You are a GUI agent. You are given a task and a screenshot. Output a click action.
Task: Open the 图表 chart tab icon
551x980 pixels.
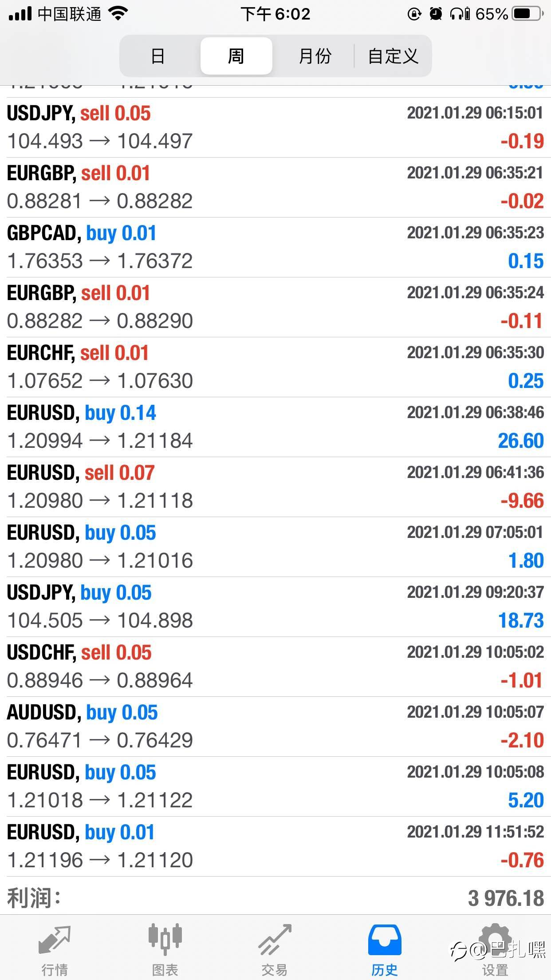[x=165, y=939]
